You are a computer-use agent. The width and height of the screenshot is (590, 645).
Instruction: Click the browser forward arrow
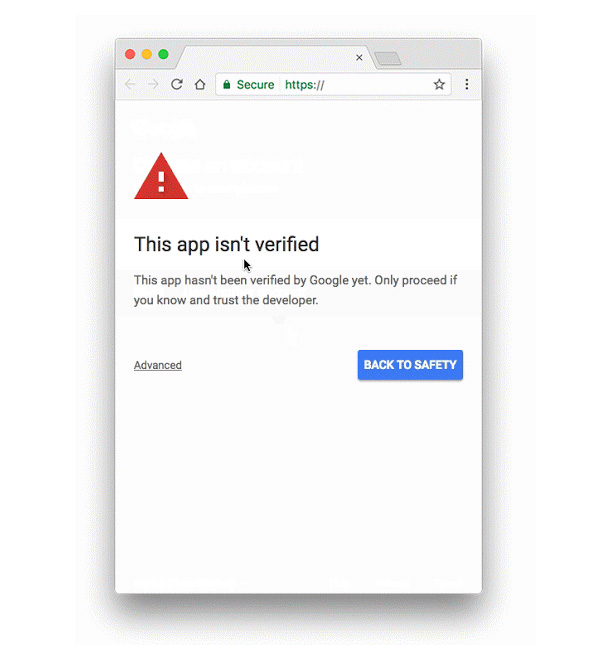pyautogui.click(x=153, y=84)
